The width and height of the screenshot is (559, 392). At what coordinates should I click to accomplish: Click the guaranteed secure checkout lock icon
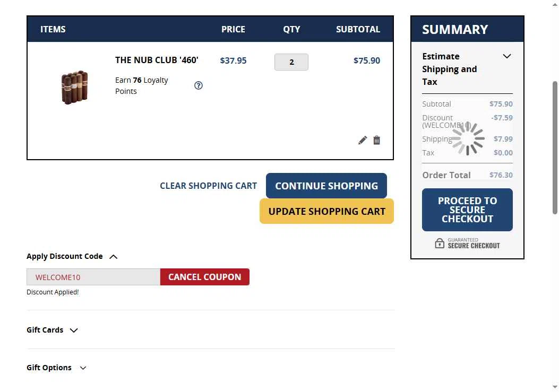pos(440,243)
